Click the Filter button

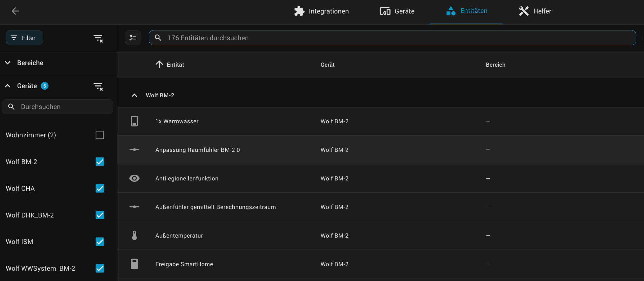[24, 38]
